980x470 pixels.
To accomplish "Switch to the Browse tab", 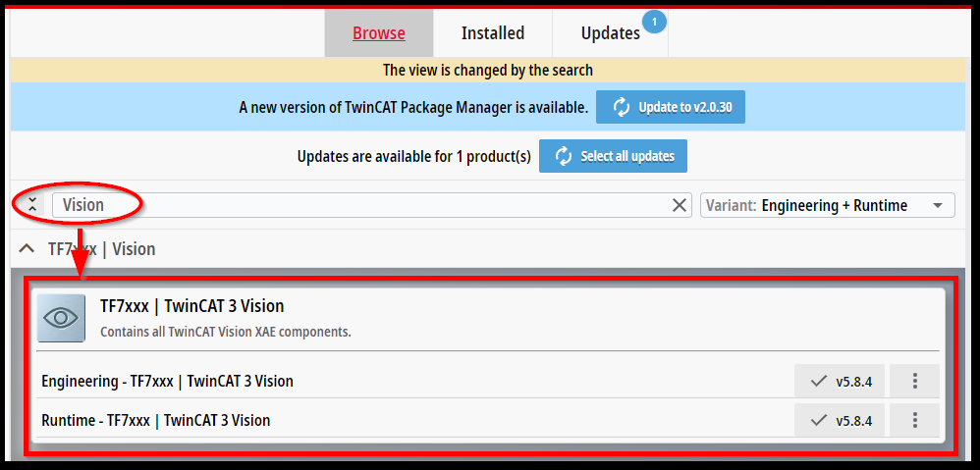I will point(379,33).
